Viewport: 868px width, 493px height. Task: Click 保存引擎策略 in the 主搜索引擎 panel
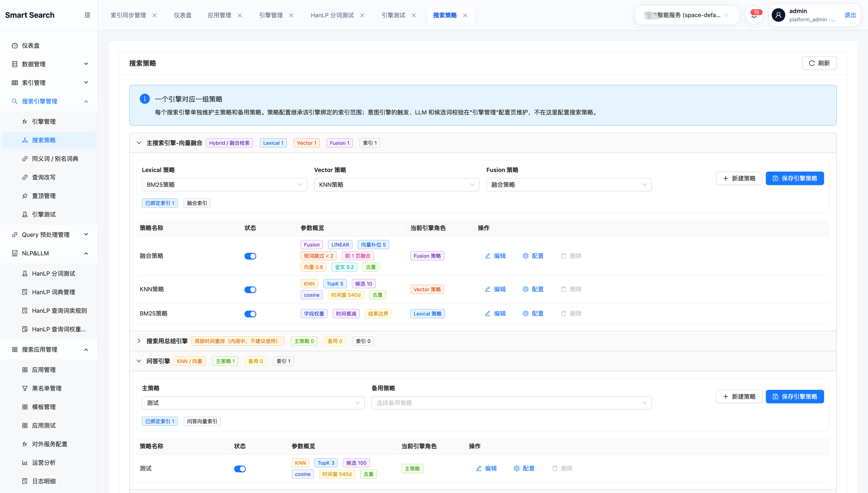tap(795, 179)
